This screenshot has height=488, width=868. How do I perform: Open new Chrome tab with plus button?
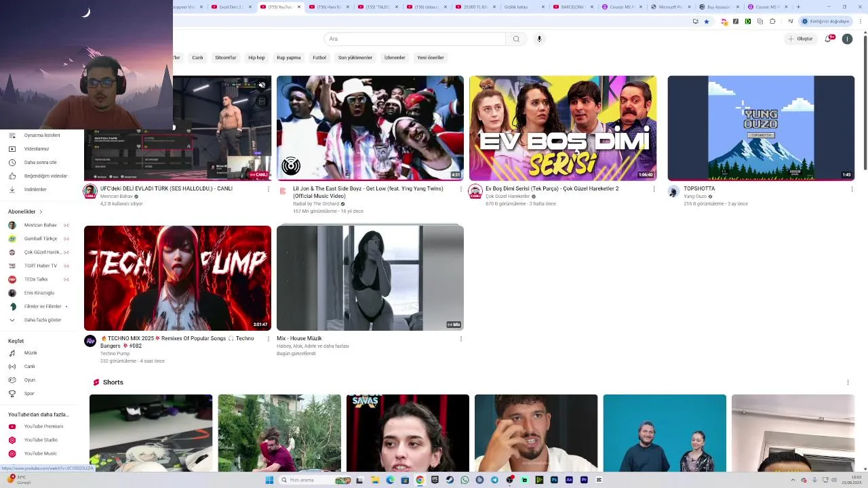click(798, 7)
